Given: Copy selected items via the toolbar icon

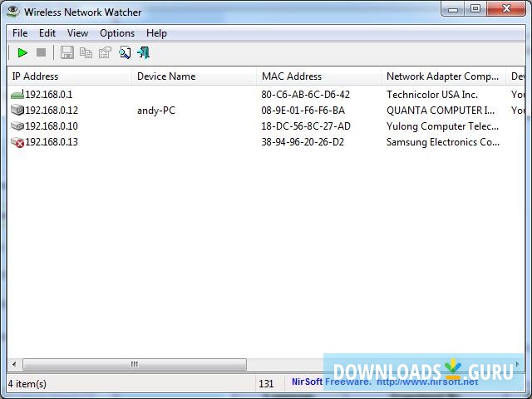Looking at the screenshot, I should pos(86,53).
